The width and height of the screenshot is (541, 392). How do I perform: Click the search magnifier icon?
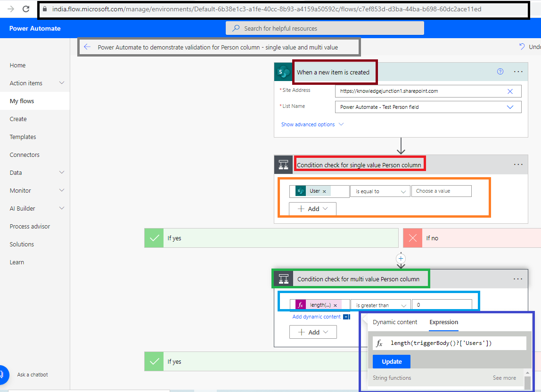(236, 28)
